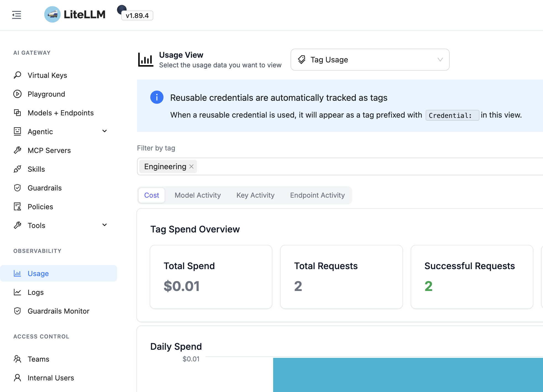Switch to the Model Activity tab
The width and height of the screenshot is (543, 392).
click(x=198, y=195)
